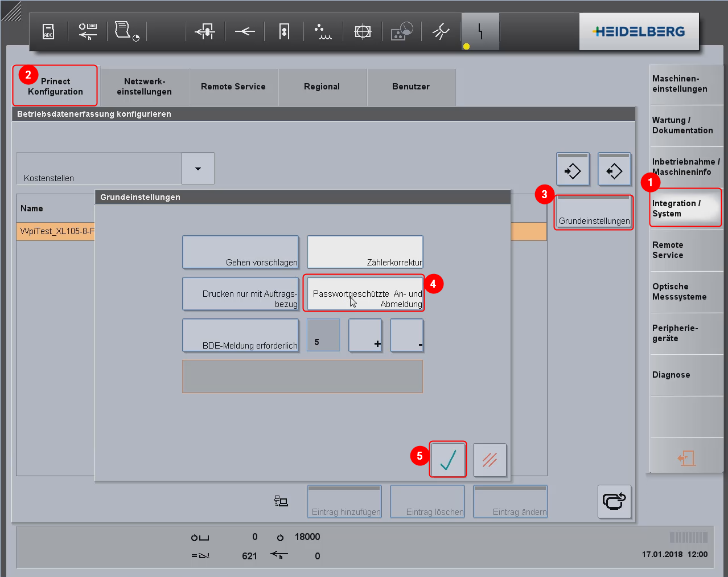The image size is (728, 577).
Task: Click the date and time 17.01.2018 12:00
Action: [x=674, y=554]
